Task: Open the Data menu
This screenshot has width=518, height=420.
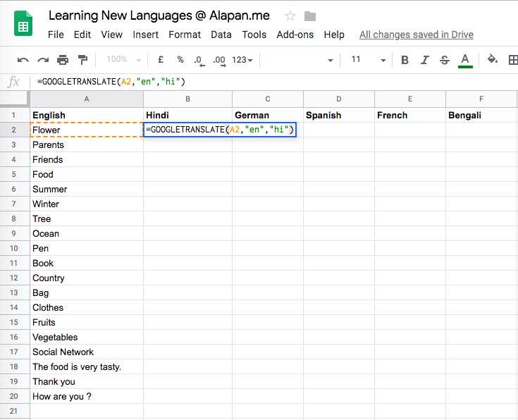Action: pos(221,35)
